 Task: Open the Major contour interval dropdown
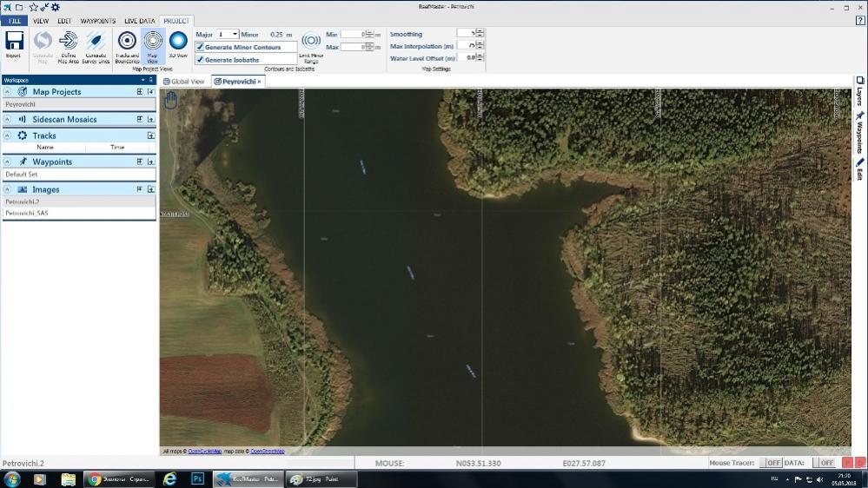coord(235,34)
